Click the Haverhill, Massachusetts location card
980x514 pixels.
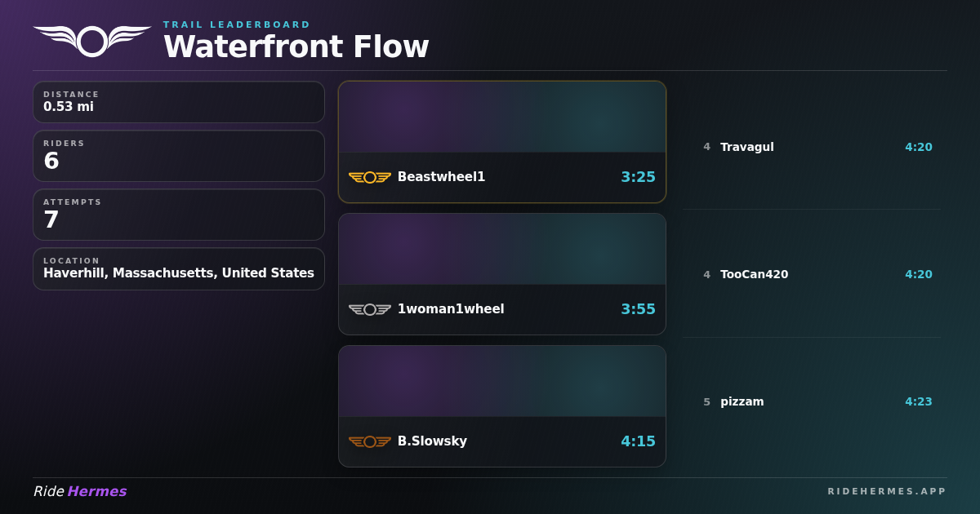pos(179,269)
